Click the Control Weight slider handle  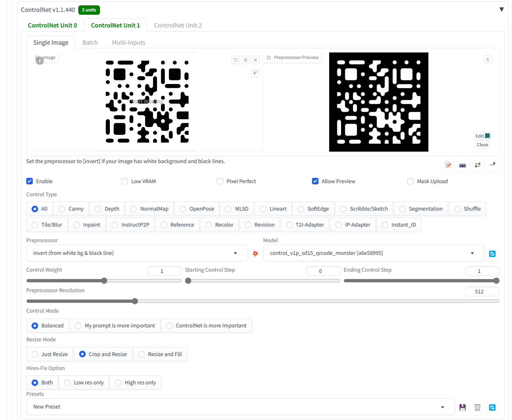[104, 281]
